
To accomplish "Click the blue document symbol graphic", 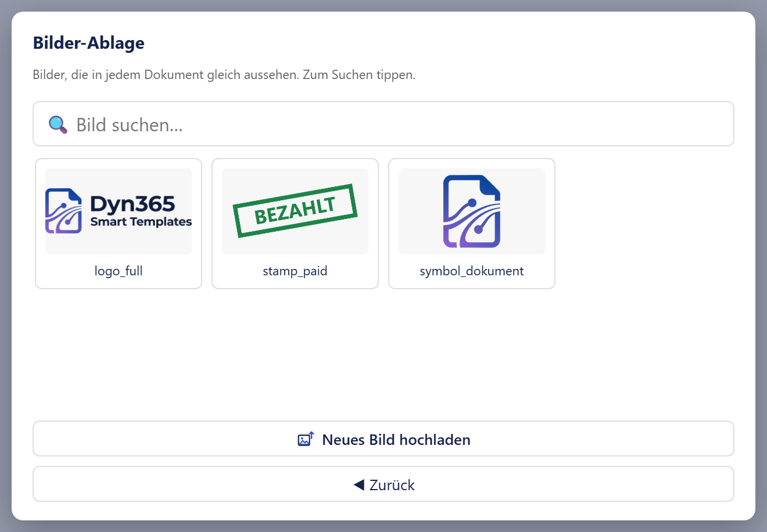I will (x=472, y=211).
